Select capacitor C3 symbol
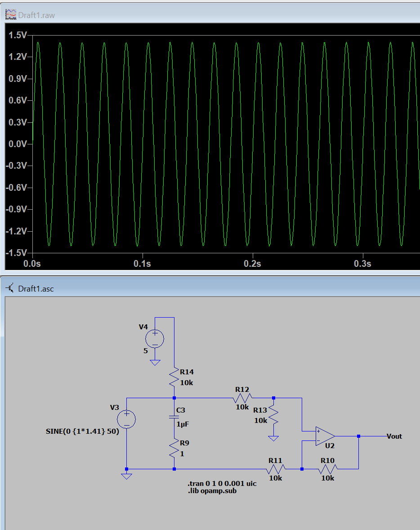The image size is (420, 530). [x=174, y=418]
